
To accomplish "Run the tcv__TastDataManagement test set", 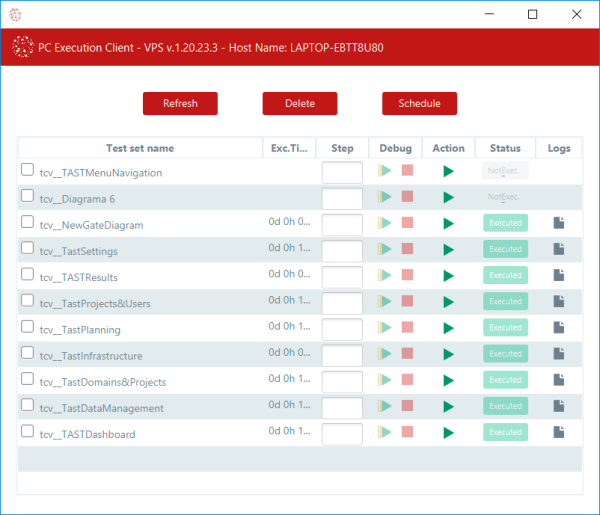I will click(x=448, y=406).
